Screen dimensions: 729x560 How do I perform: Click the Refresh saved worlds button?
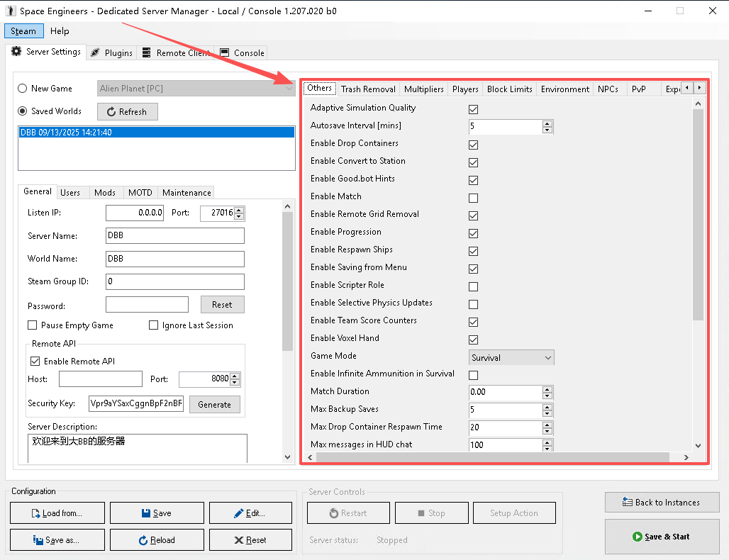(x=127, y=112)
